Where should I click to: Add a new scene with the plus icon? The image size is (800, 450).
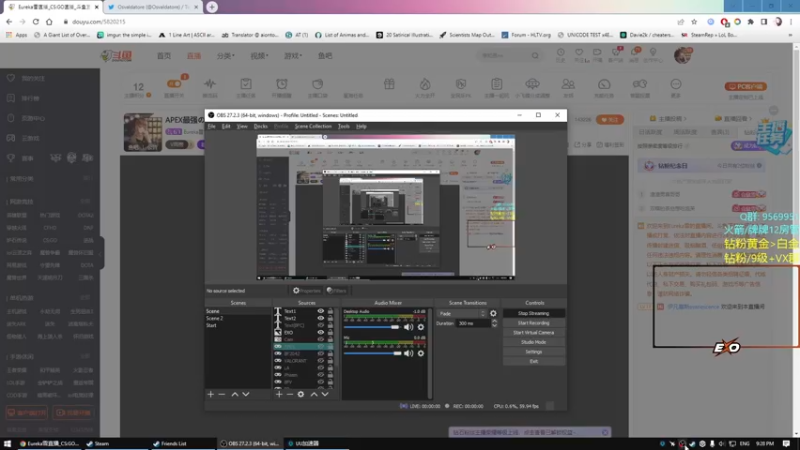pos(210,394)
